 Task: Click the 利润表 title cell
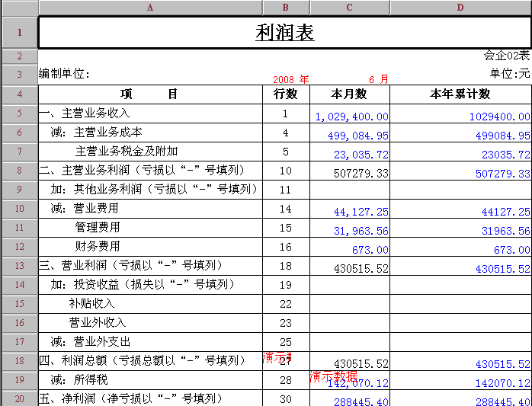click(285, 33)
